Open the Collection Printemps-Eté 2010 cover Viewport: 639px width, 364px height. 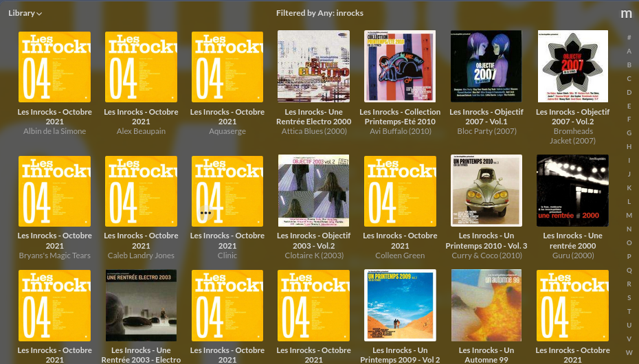pos(400,67)
